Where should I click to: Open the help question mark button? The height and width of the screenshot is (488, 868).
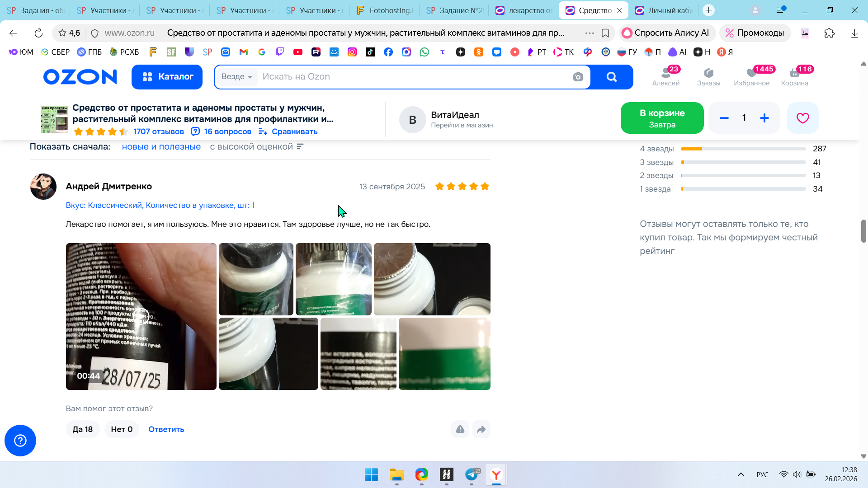pyautogui.click(x=20, y=441)
